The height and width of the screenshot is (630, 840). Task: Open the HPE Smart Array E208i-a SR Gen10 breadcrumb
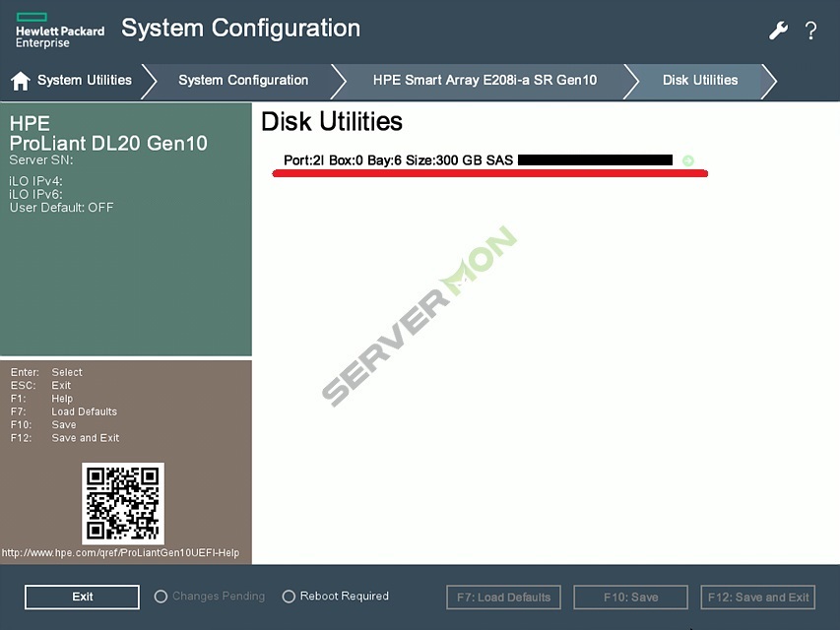485,81
